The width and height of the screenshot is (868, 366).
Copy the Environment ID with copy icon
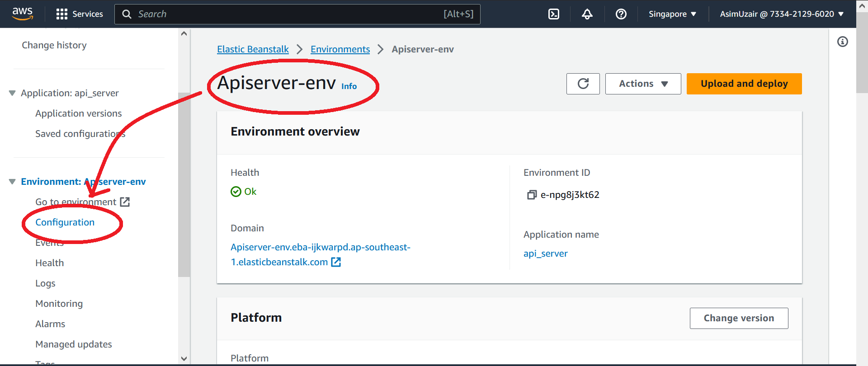[532, 195]
